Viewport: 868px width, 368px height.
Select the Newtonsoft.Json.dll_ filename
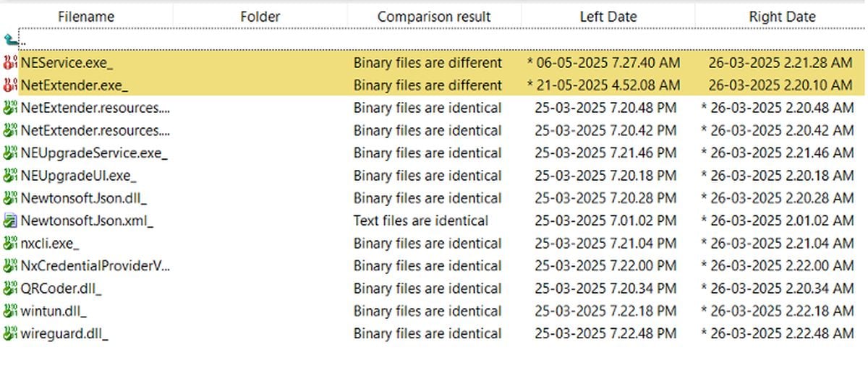[85, 198]
